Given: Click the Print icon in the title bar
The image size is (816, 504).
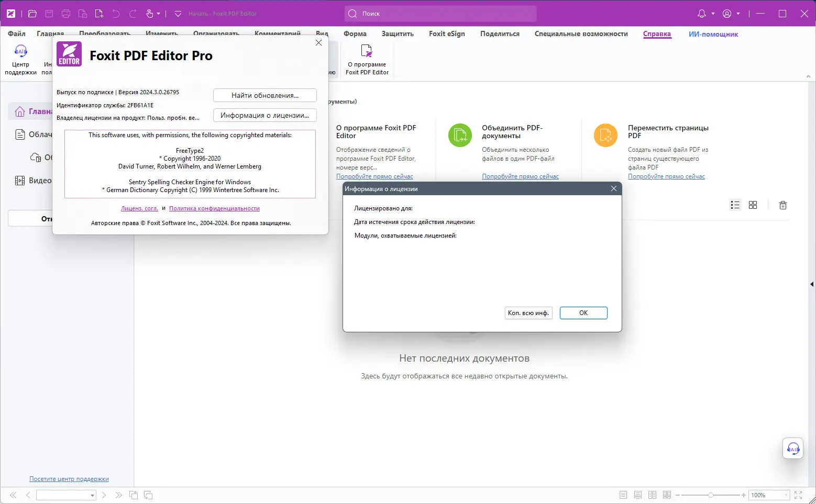Looking at the screenshot, I should tap(66, 14).
